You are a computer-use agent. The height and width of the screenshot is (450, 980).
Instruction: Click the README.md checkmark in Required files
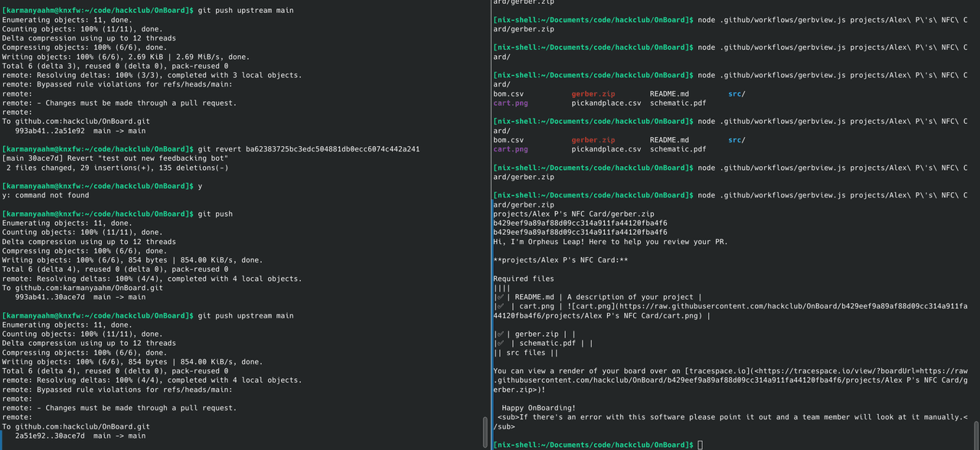pyautogui.click(x=500, y=297)
